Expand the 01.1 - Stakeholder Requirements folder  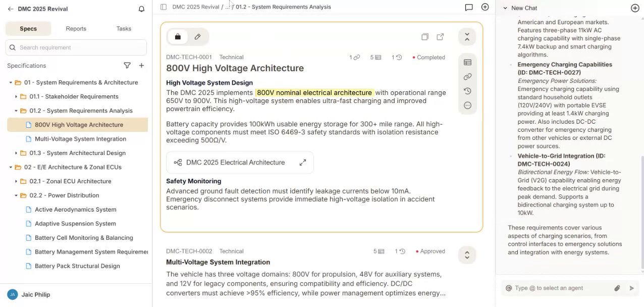(x=16, y=96)
